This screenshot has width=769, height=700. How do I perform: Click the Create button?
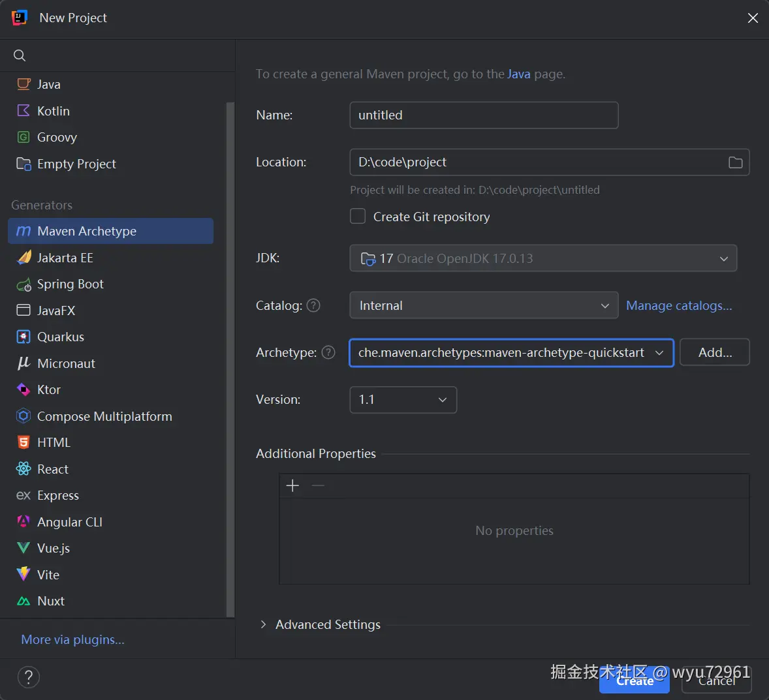pyautogui.click(x=635, y=681)
